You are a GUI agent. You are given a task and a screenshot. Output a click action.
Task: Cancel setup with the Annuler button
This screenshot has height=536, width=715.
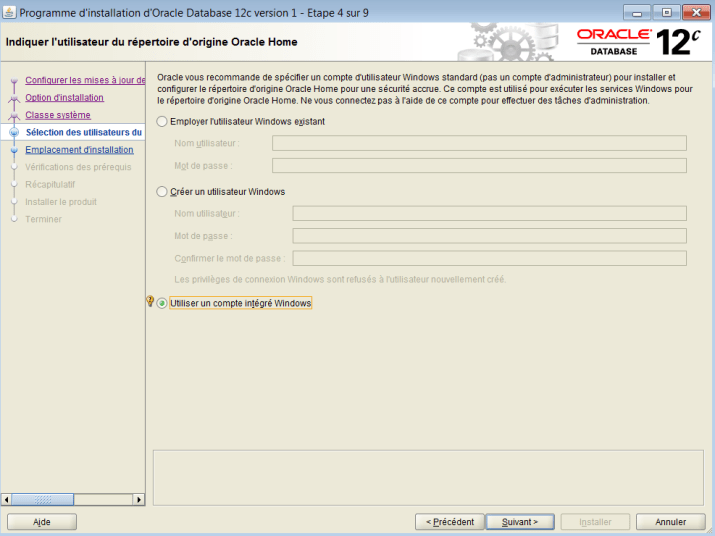[x=670, y=522]
